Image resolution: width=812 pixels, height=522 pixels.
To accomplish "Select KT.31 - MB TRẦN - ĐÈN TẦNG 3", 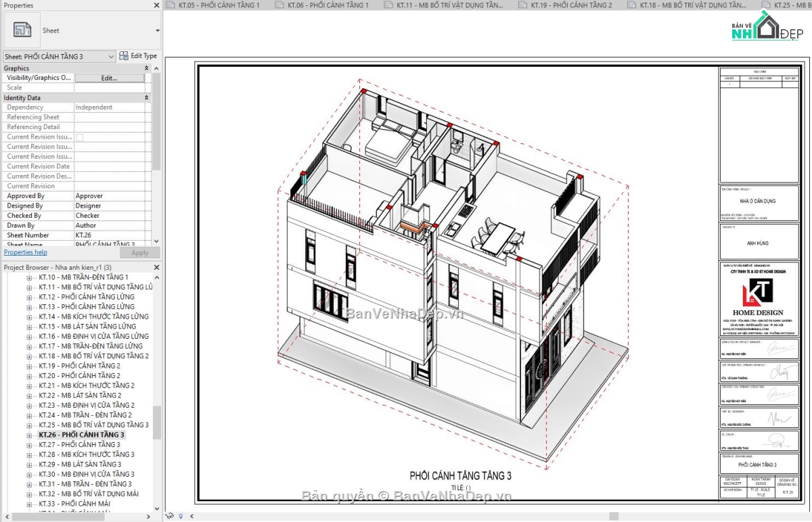I will (x=85, y=484).
